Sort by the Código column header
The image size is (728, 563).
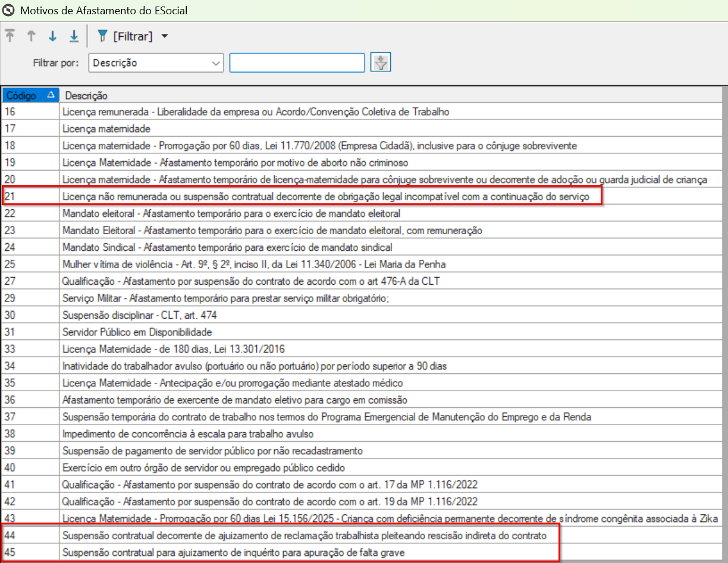(x=30, y=96)
